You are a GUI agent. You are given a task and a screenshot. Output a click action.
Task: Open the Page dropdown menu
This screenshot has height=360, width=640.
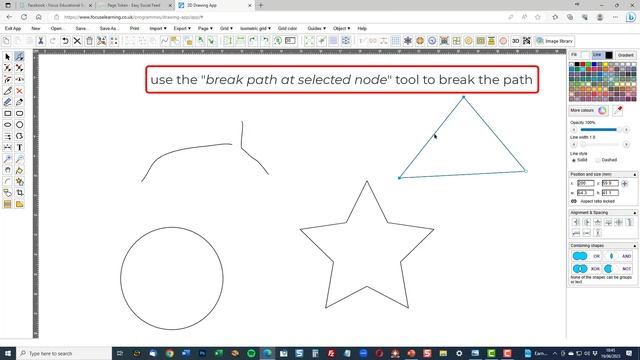click(205, 29)
